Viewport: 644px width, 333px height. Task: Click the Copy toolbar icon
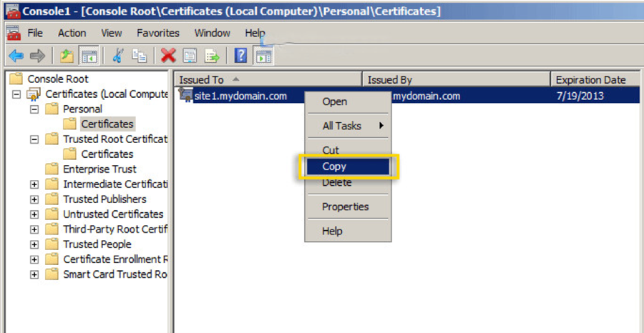(140, 56)
